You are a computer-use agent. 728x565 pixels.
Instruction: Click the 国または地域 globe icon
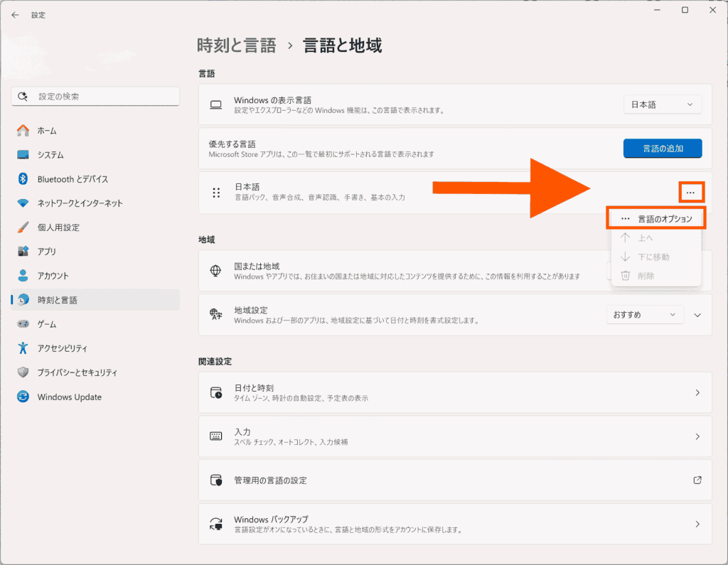point(215,271)
